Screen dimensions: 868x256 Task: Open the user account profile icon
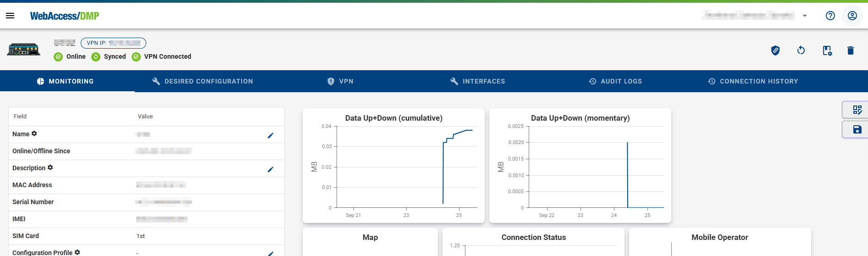852,16
